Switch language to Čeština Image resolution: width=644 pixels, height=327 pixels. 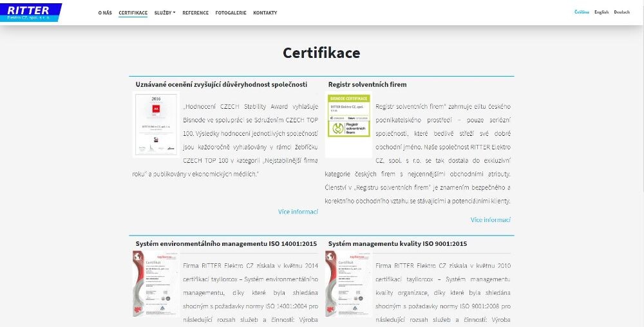[x=582, y=12]
